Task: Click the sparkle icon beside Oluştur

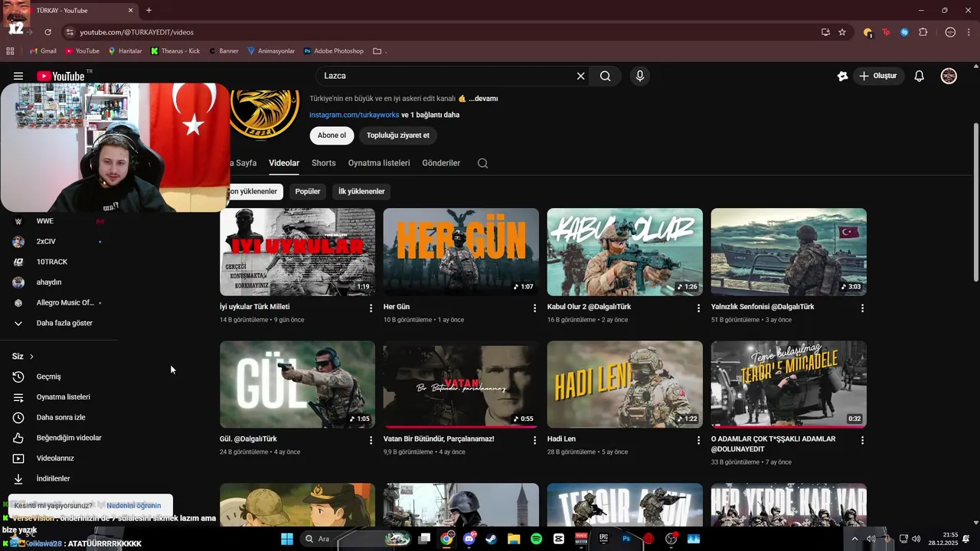Action: [842, 76]
